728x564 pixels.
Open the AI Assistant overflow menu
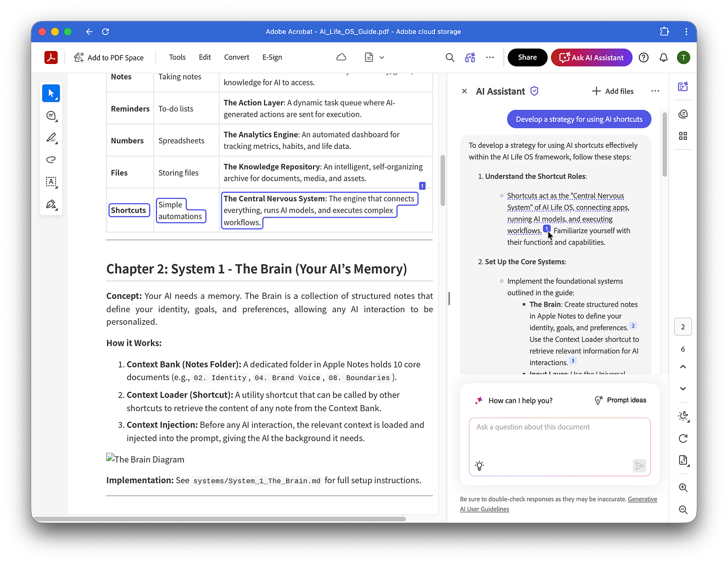tap(655, 91)
